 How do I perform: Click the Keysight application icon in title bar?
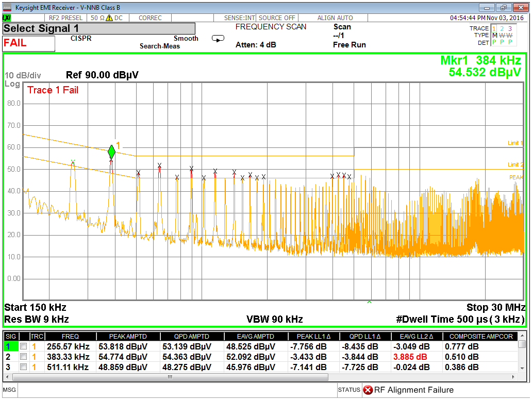[x=7, y=8]
